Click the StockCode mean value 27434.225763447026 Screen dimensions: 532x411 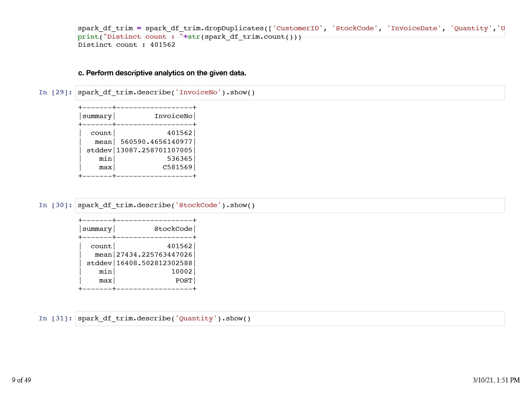click(x=154, y=255)
